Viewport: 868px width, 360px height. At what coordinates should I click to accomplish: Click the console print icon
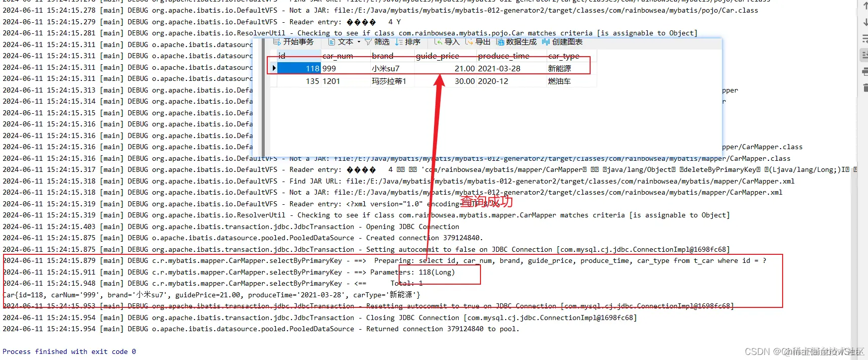tap(865, 72)
